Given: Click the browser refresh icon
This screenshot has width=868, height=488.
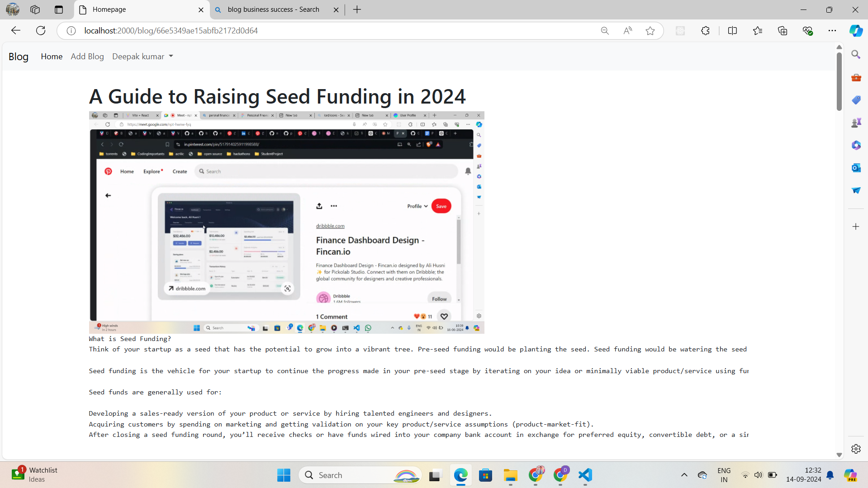Looking at the screenshot, I should click(x=41, y=30).
